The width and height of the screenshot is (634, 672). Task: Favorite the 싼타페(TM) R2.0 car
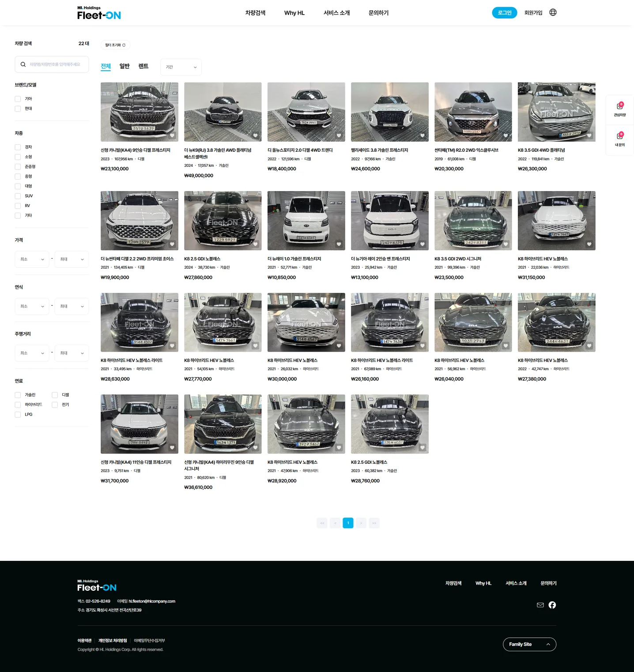pos(506,135)
